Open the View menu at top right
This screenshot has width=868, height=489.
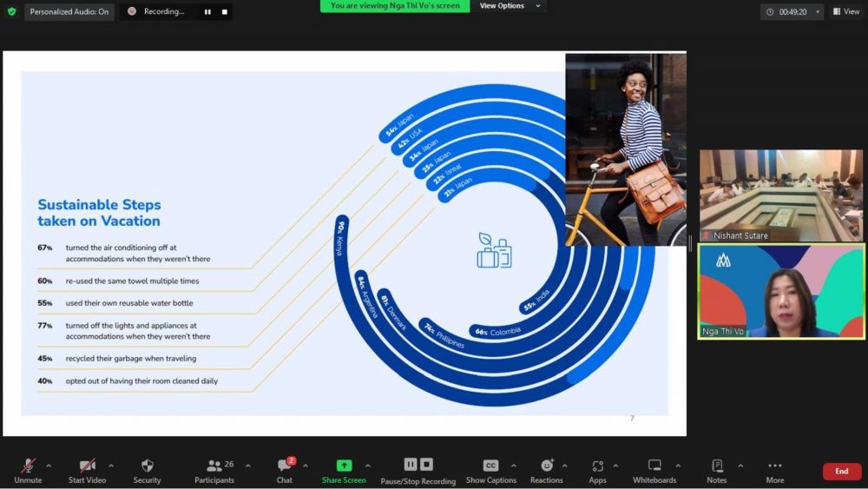(846, 12)
